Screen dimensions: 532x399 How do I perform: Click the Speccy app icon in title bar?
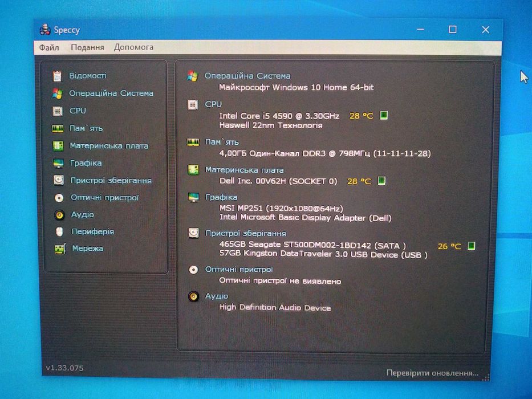coord(45,30)
